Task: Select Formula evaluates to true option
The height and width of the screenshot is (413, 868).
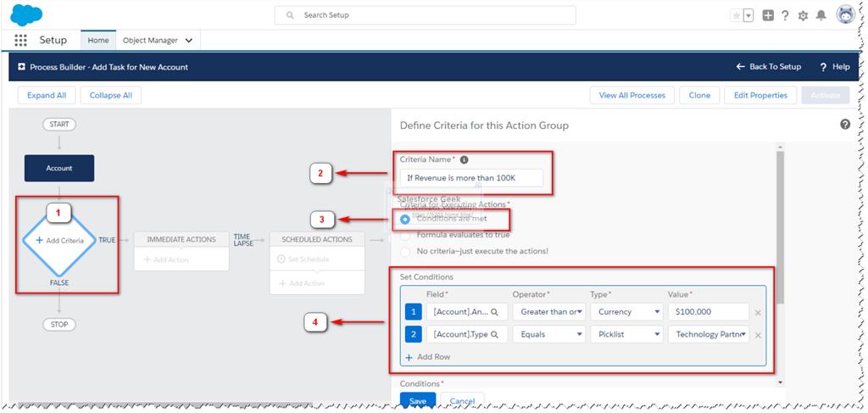Action: click(405, 235)
